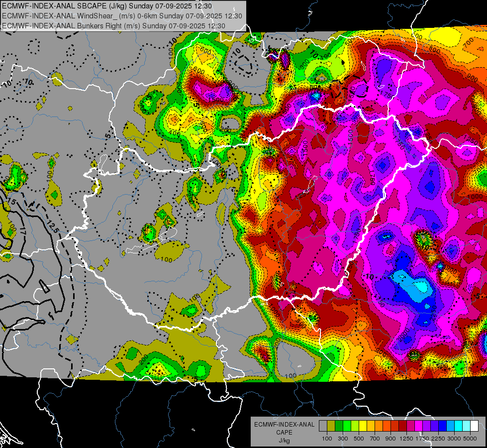Pick the deep blue swatch after 2250
Viewport: 487px width, 448px height.
443,426
